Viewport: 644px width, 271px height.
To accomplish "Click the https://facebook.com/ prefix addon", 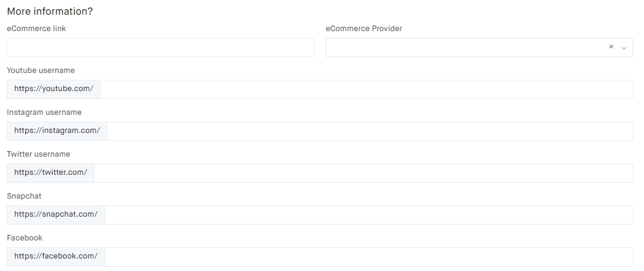I will tap(56, 257).
